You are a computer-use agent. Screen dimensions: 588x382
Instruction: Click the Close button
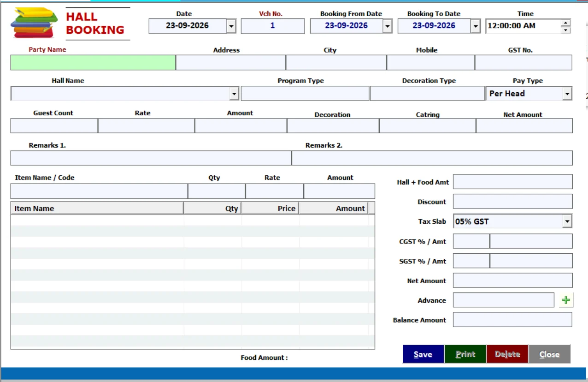coord(549,354)
